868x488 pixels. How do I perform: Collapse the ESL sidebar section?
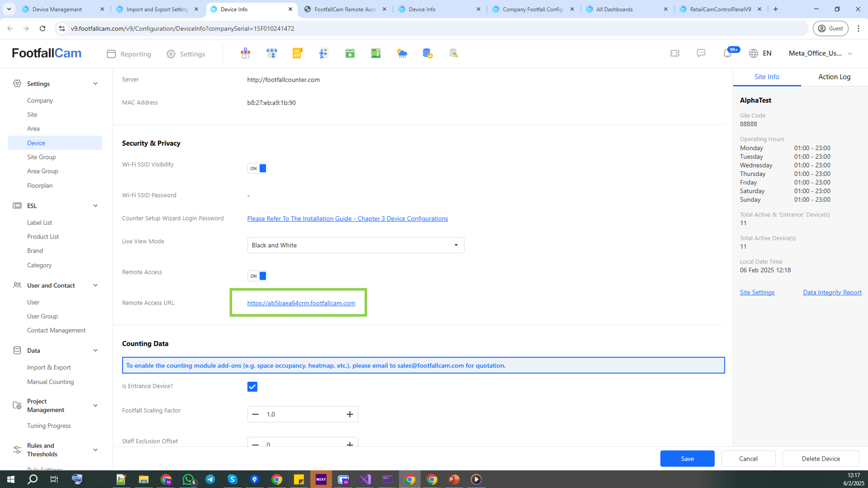(x=95, y=206)
